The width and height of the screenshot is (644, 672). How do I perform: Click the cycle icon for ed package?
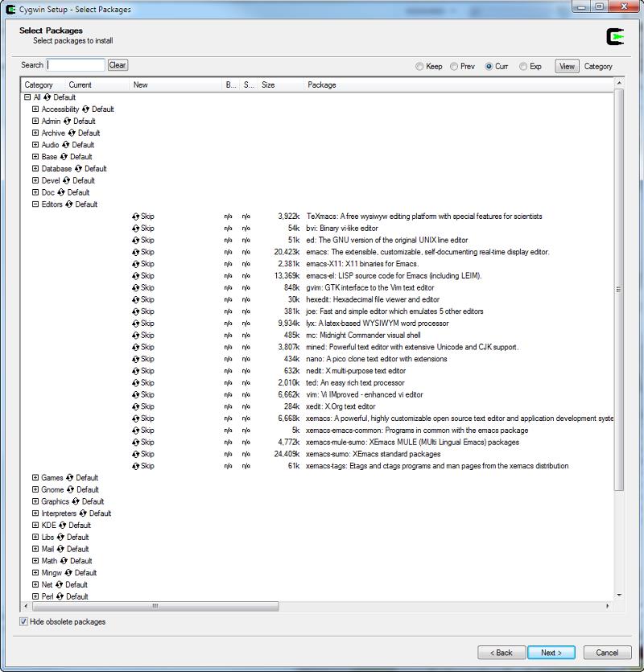point(135,241)
